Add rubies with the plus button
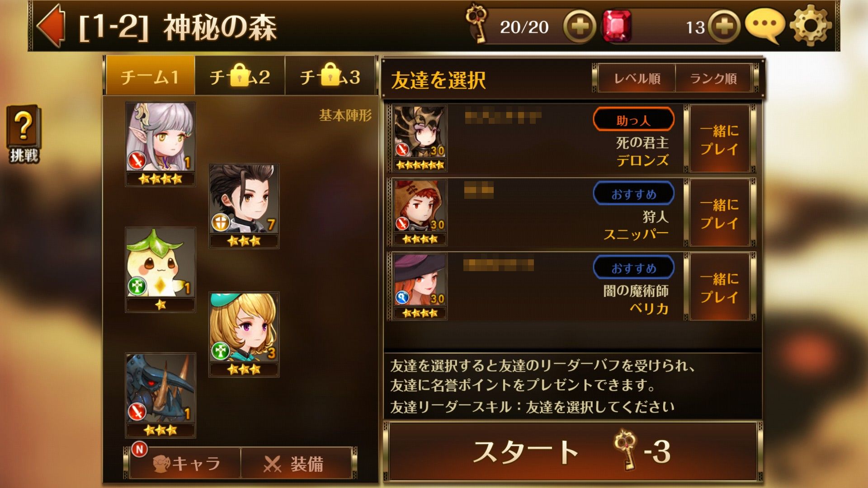Viewport: 868px width, 488px height. pos(724,27)
